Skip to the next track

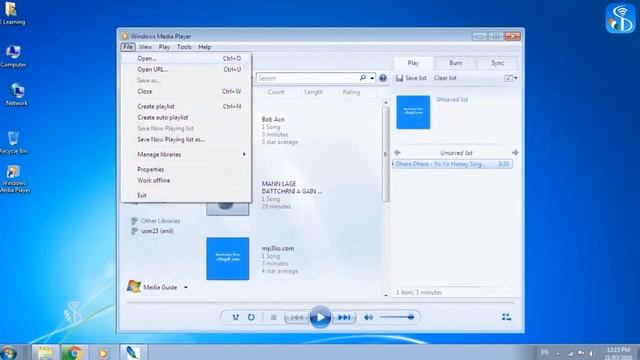click(344, 317)
